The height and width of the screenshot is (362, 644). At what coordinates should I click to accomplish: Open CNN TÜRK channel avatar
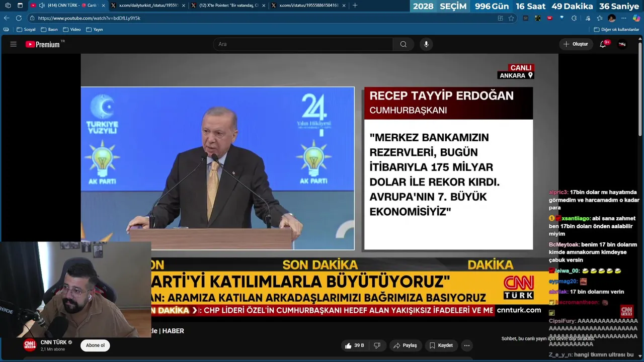click(30, 345)
